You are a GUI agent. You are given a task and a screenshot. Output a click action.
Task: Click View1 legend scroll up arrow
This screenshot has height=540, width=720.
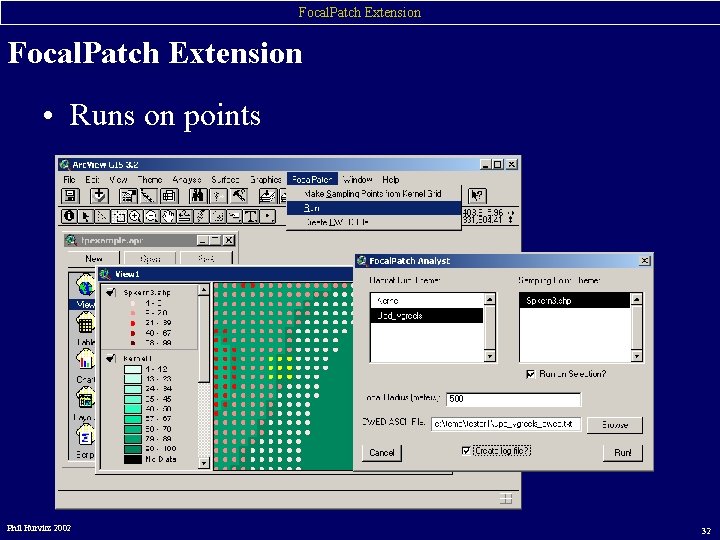pos(203,290)
